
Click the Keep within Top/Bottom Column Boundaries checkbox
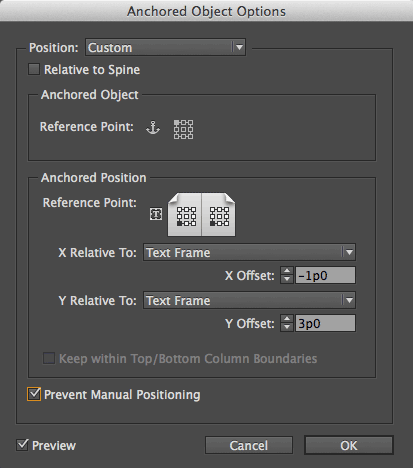49,358
